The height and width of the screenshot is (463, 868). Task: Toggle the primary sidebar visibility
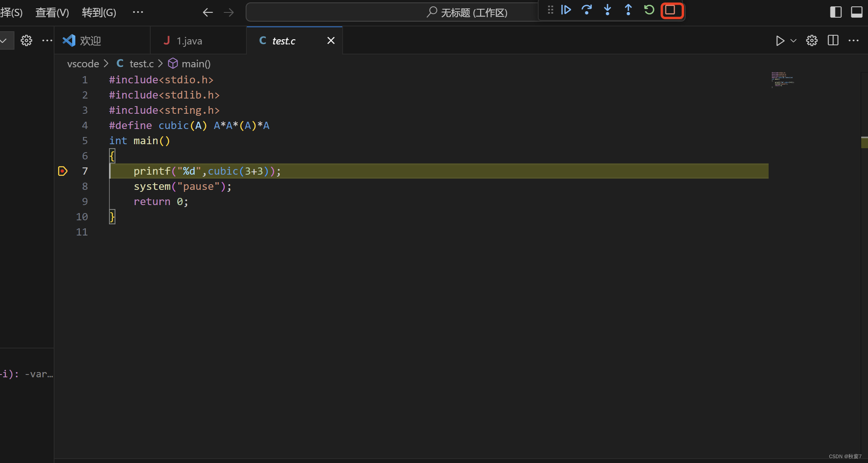(x=836, y=12)
